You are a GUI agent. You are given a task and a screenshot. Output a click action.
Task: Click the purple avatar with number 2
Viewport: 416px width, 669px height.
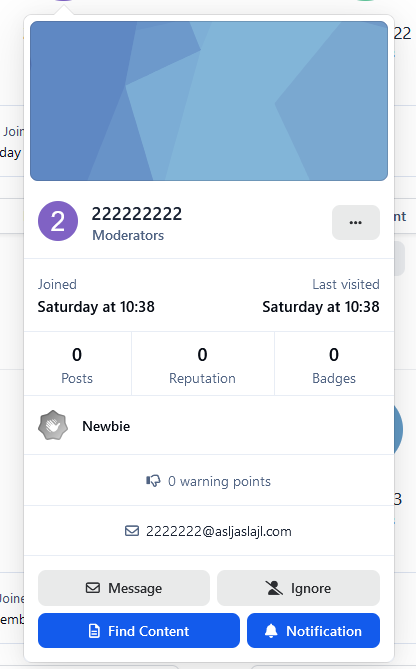coord(58,221)
